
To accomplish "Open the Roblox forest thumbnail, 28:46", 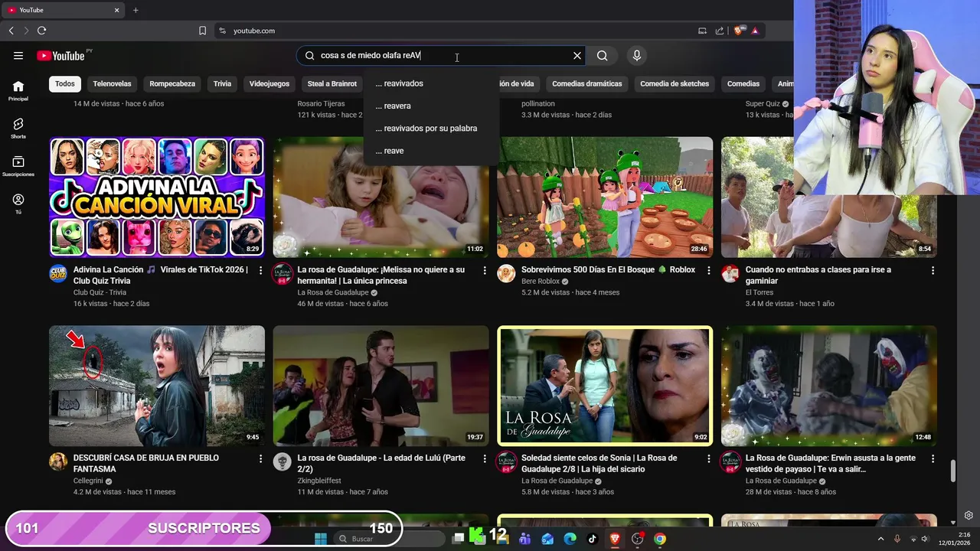I will click(605, 197).
